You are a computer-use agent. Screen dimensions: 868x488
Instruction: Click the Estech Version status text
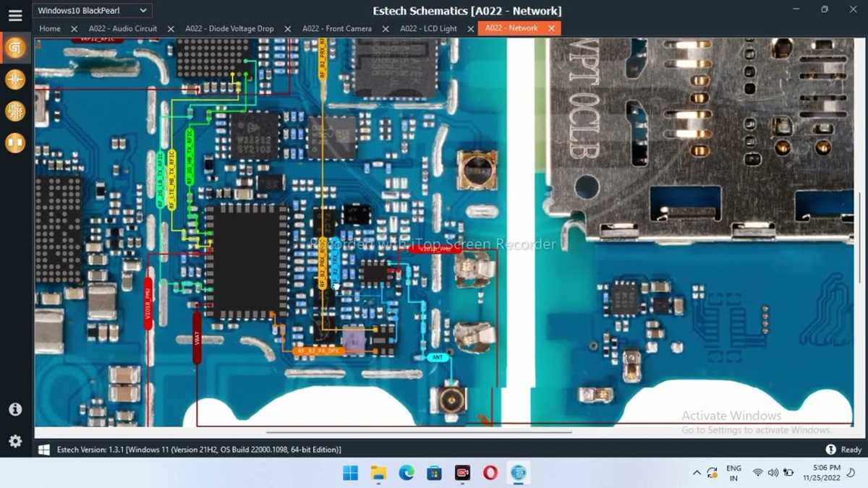[x=199, y=450]
